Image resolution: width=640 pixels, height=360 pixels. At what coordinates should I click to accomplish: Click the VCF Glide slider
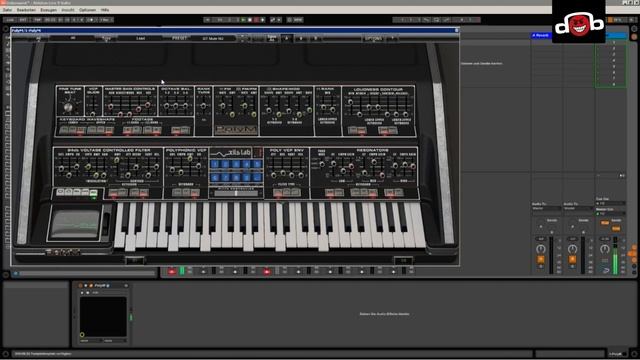pos(93,107)
